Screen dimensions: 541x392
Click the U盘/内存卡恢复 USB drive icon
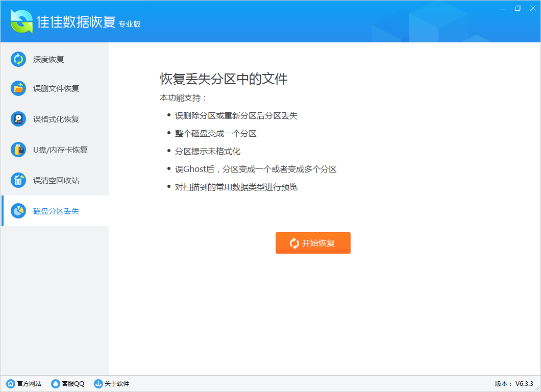click(x=17, y=149)
